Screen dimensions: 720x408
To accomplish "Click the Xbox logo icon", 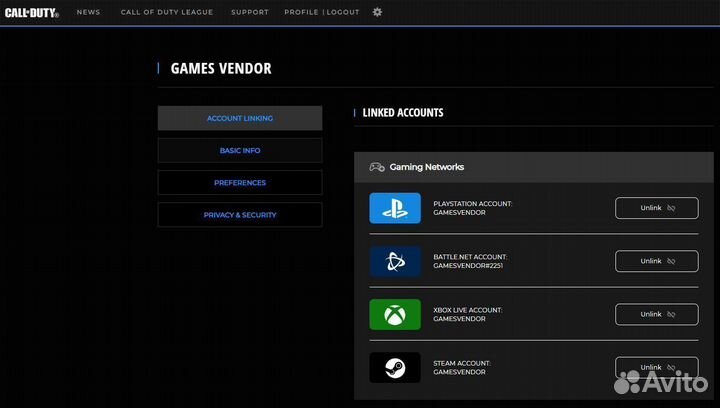I will [395, 314].
